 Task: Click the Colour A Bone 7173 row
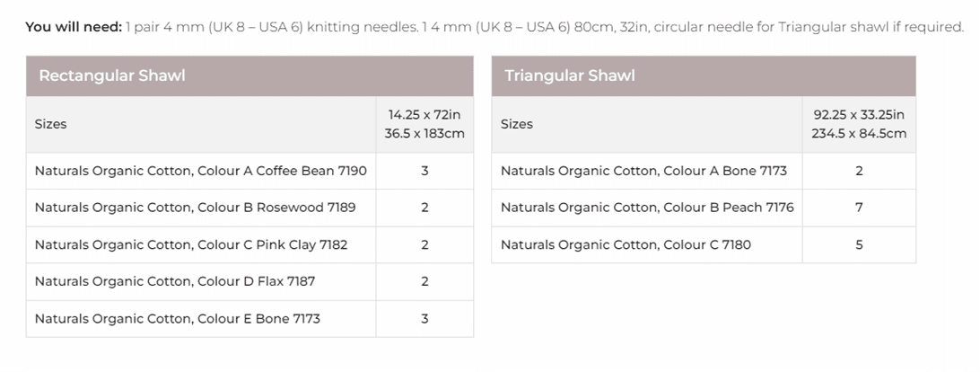(643, 171)
